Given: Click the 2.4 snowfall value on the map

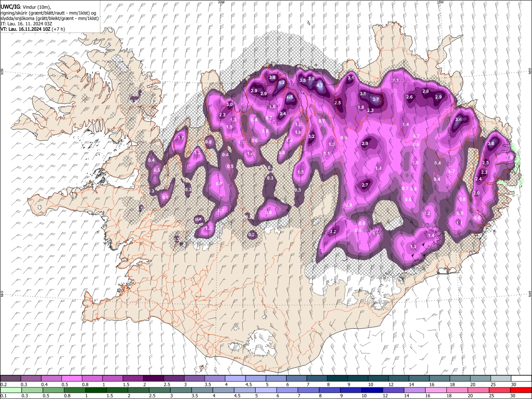Looking at the screenshot, I should (x=478, y=179).
